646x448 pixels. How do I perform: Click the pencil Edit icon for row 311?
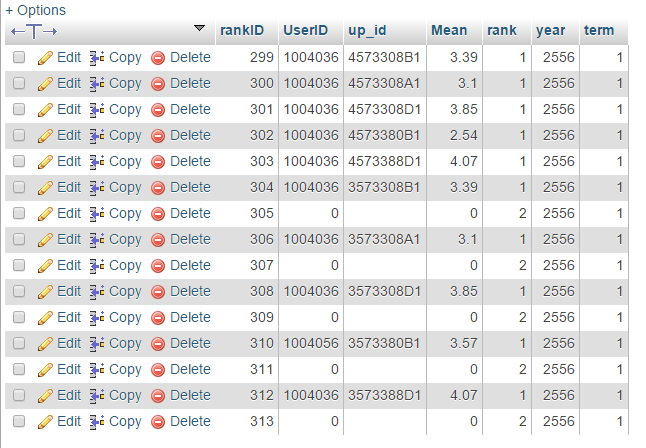pyautogui.click(x=45, y=370)
